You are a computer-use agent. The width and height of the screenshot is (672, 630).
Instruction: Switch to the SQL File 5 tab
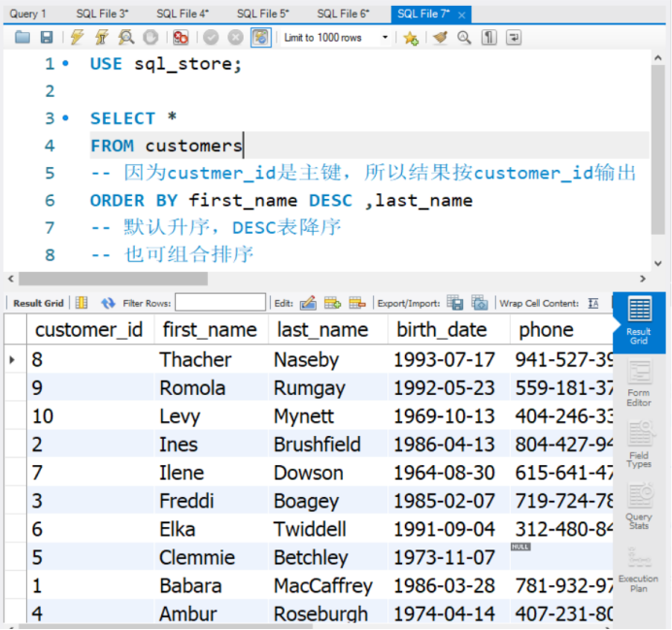click(262, 14)
